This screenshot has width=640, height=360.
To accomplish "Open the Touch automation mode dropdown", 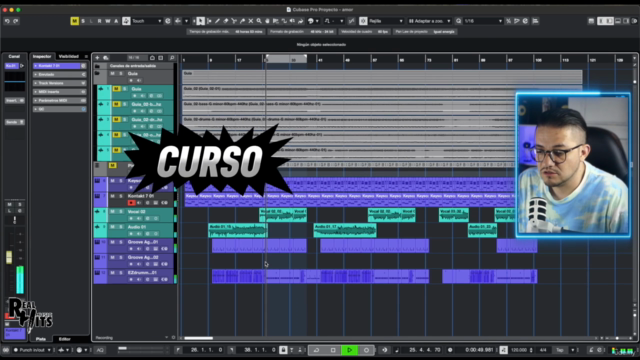I will [147, 21].
